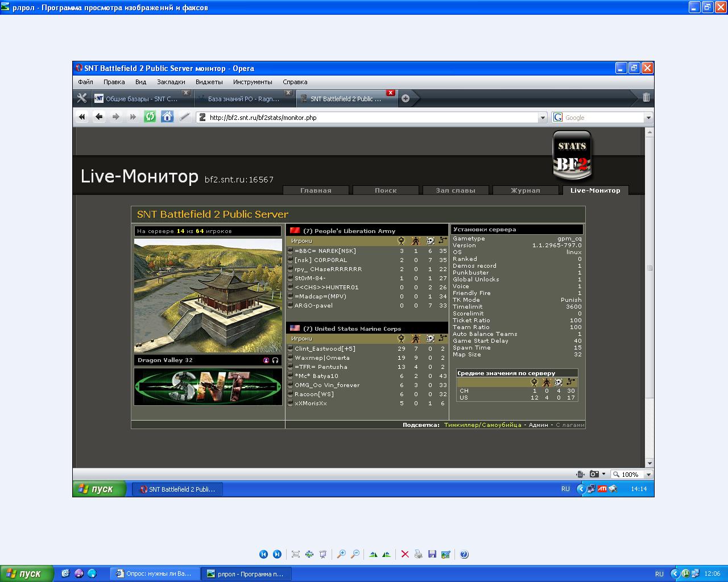Save a copy via floppy icon
The width and height of the screenshot is (728, 582).
tap(432, 554)
